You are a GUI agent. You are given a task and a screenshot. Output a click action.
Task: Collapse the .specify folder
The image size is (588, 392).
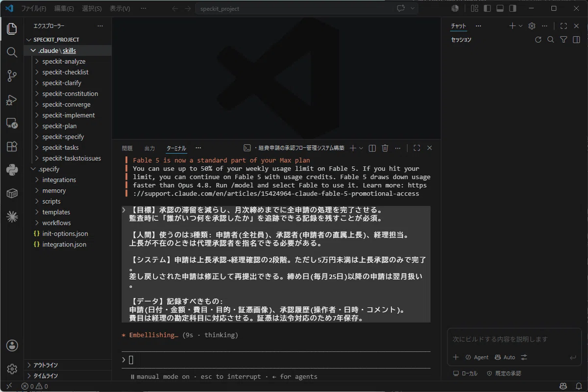point(68,169)
